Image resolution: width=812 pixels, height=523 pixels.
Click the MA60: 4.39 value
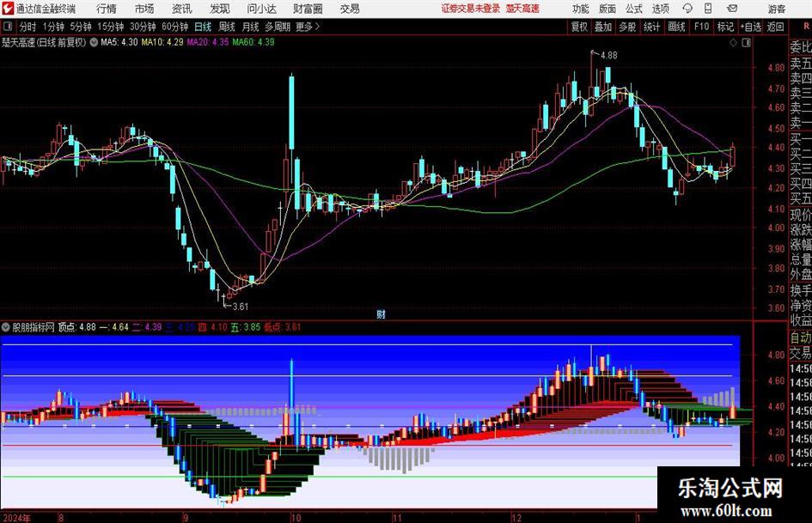pyautogui.click(x=253, y=42)
